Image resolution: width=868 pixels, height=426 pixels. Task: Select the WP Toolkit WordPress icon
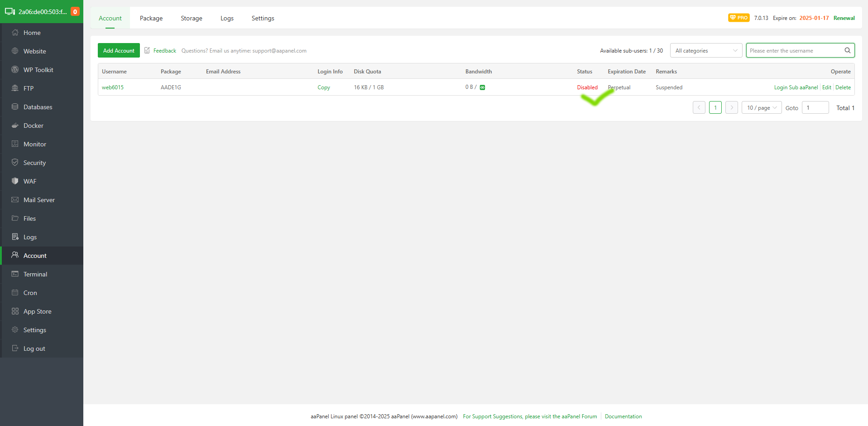(x=15, y=70)
